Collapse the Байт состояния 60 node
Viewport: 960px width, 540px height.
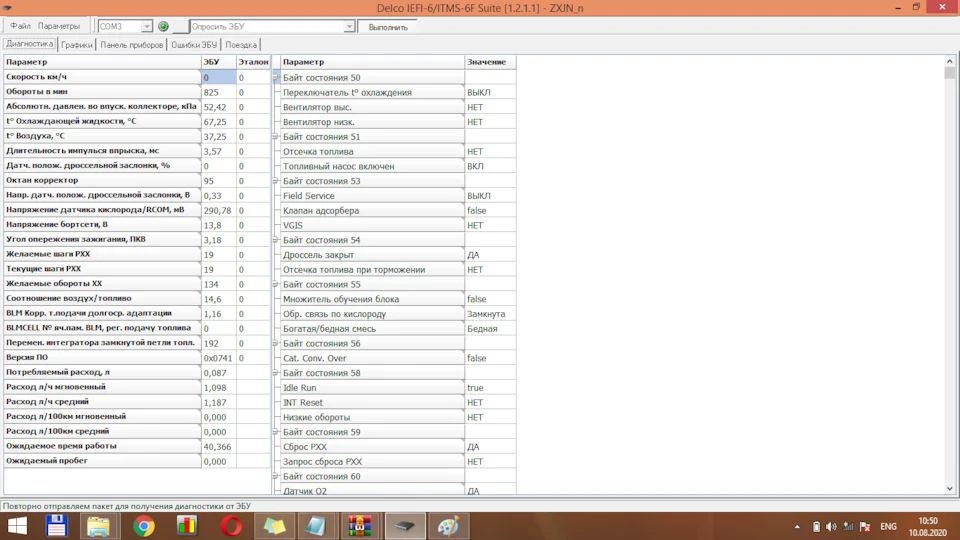[275, 476]
